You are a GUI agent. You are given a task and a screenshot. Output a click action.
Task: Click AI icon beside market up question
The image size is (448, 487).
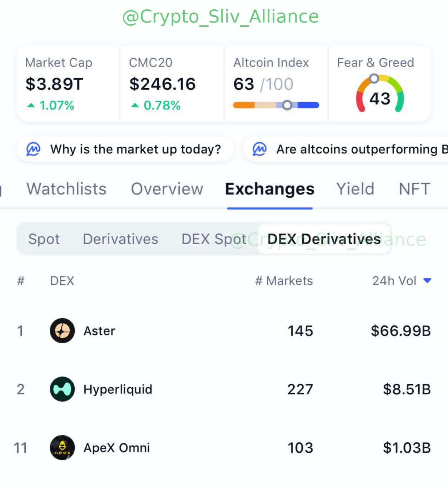pyautogui.click(x=34, y=149)
